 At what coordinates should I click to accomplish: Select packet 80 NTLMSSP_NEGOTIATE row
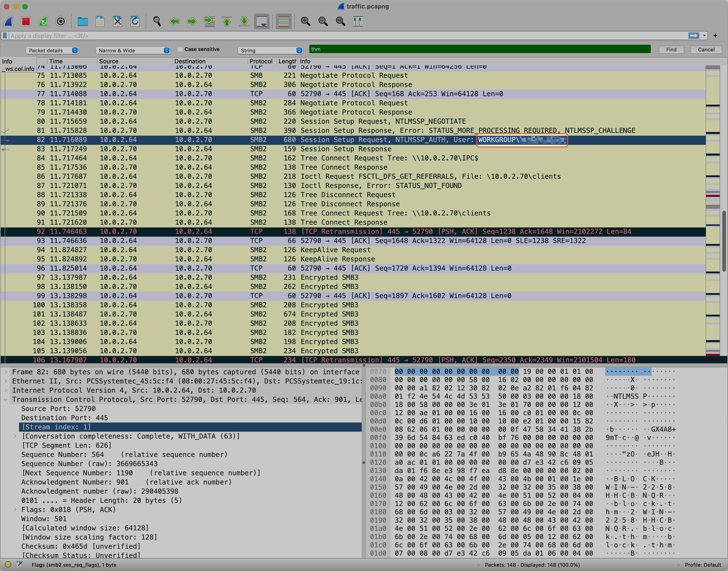(353, 121)
